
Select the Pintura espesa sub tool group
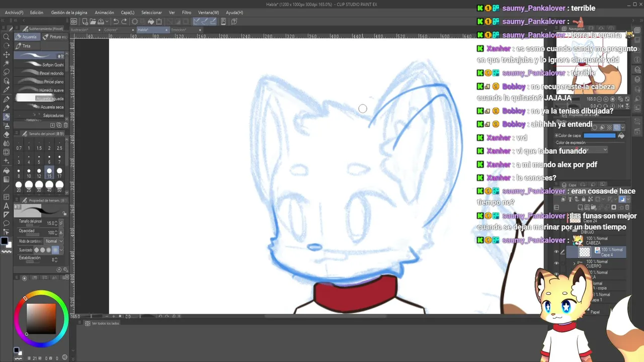pyautogui.click(x=54, y=37)
